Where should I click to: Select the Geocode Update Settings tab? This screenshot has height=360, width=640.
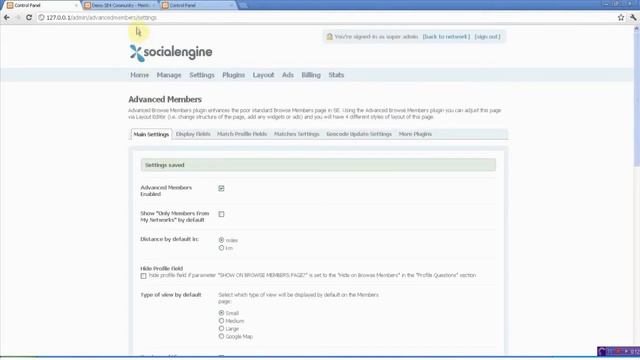coord(359,134)
